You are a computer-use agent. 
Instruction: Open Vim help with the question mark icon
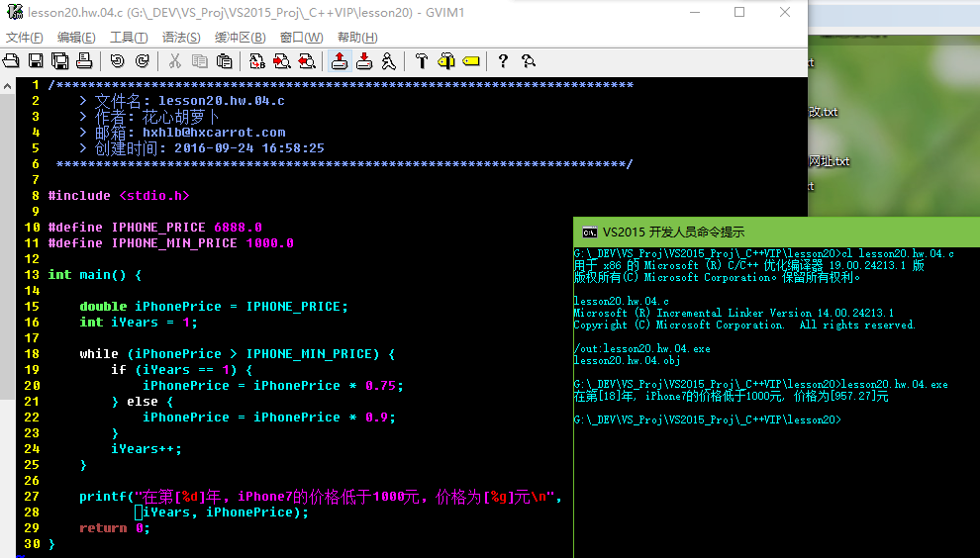[x=503, y=61]
